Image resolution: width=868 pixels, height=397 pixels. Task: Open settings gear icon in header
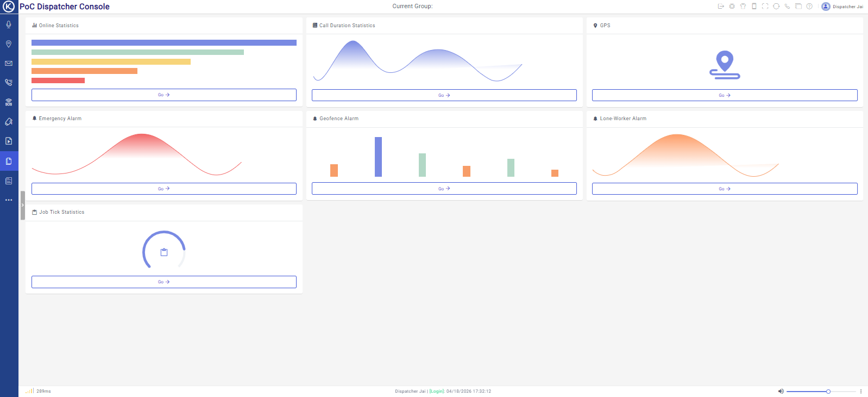point(732,7)
